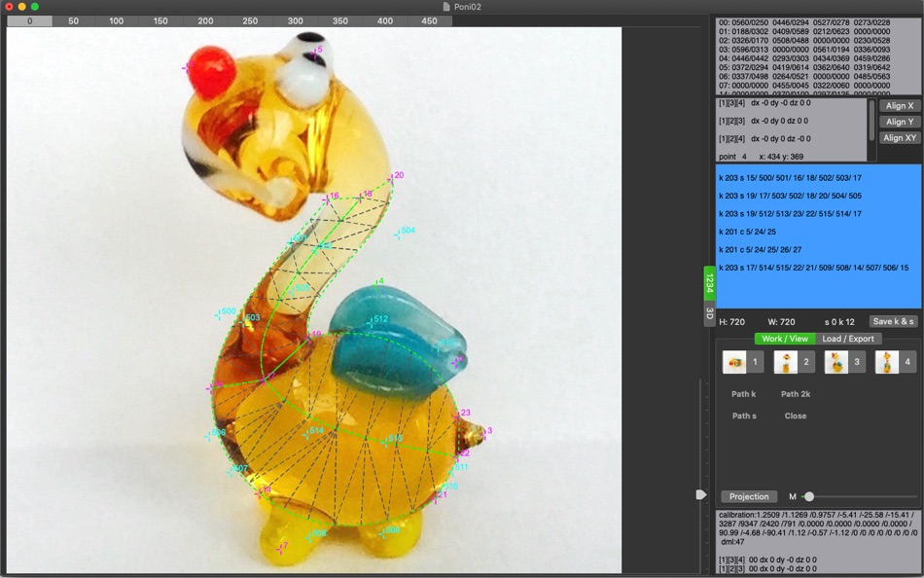
Task: Select point marker 3 at tail tip
Action: [484, 433]
